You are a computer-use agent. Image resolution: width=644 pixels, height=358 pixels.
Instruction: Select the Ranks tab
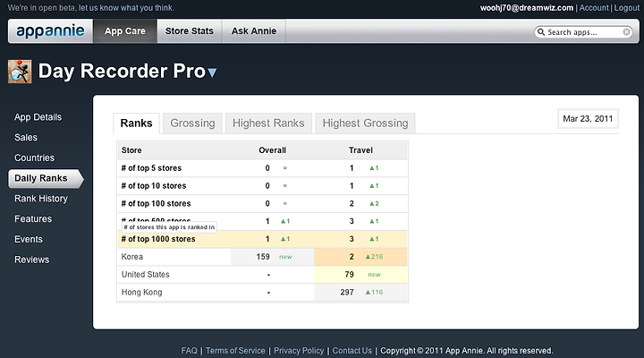coord(136,124)
